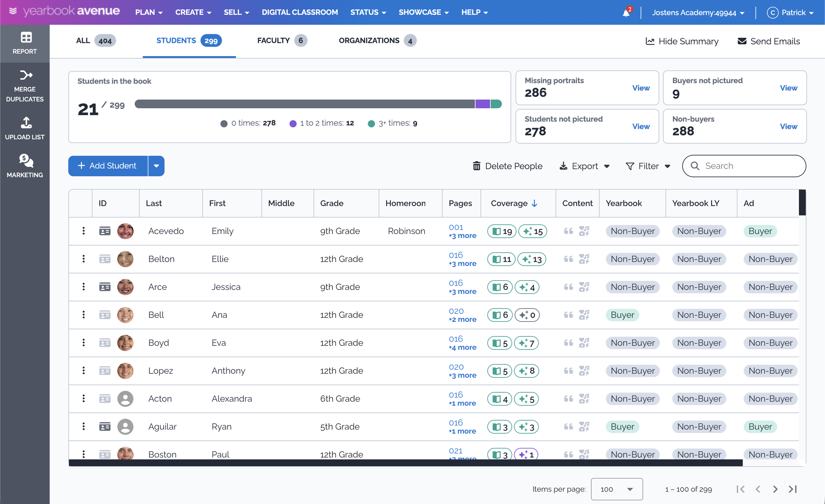Hide the summary panel
The width and height of the screenshot is (825, 504).
tap(682, 41)
